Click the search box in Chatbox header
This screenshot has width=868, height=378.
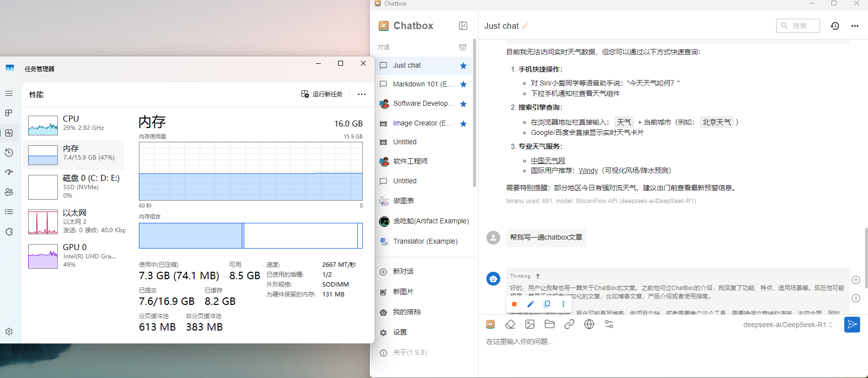(798, 26)
